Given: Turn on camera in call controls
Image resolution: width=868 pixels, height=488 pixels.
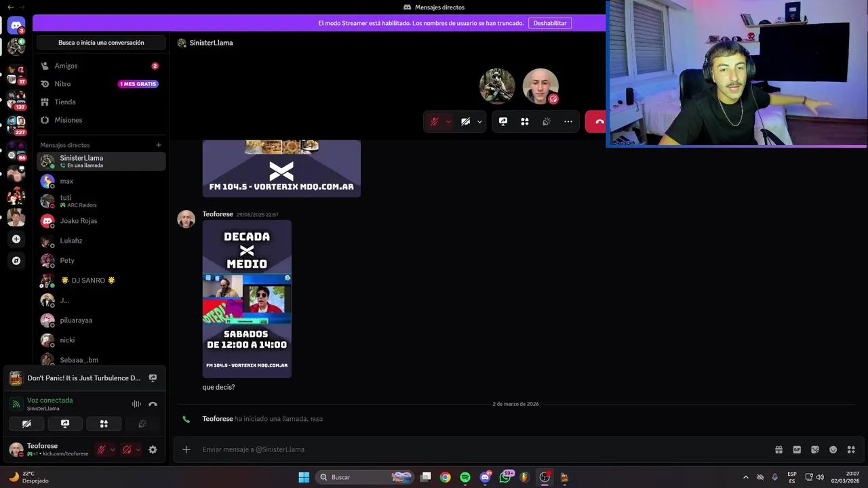Looking at the screenshot, I should (465, 121).
